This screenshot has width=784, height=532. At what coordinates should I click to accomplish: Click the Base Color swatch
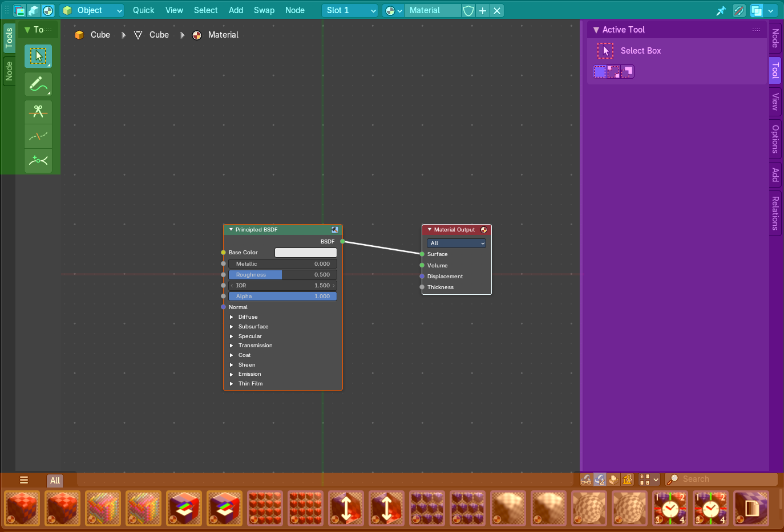tap(306, 253)
